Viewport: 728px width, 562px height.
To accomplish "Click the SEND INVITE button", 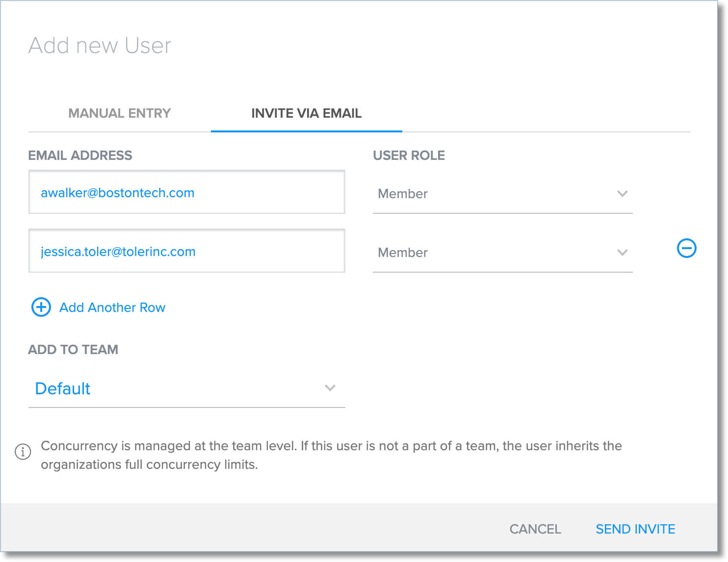I will click(x=635, y=529).
